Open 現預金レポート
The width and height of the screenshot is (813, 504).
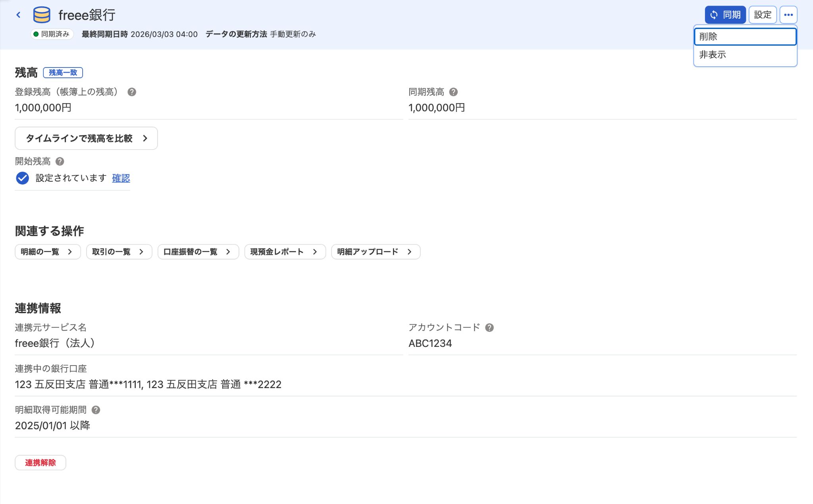pos(285,252)
